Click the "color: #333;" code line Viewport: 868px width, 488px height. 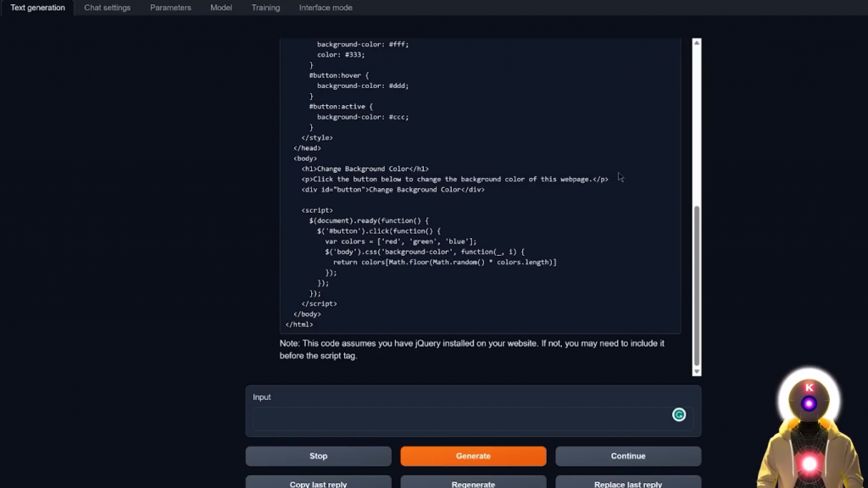point(341,55)
